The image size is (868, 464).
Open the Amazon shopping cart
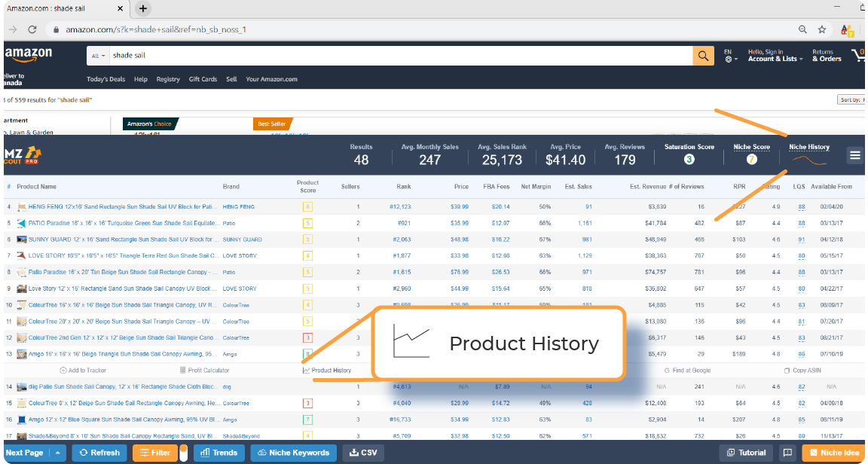pos(862,56)
